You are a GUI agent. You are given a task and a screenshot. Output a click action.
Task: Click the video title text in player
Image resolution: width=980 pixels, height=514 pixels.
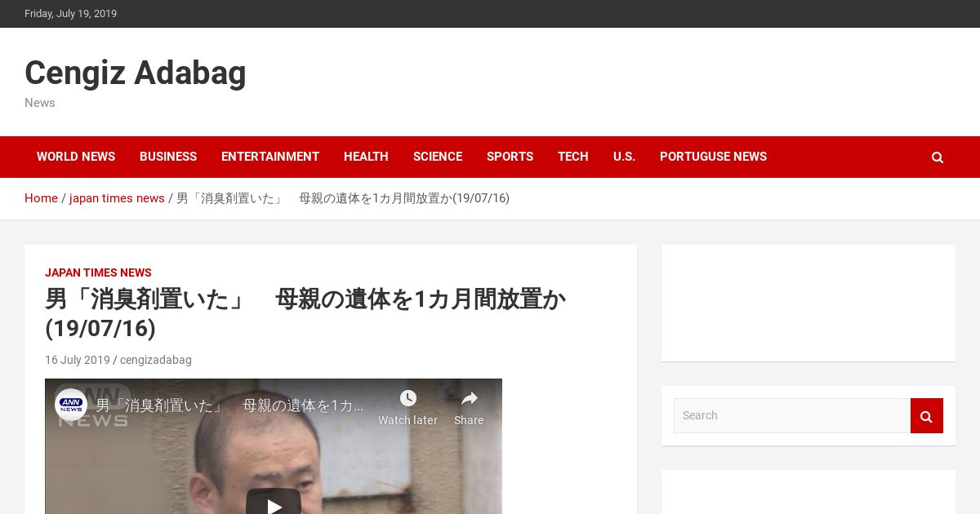click(x=229, y=405)
